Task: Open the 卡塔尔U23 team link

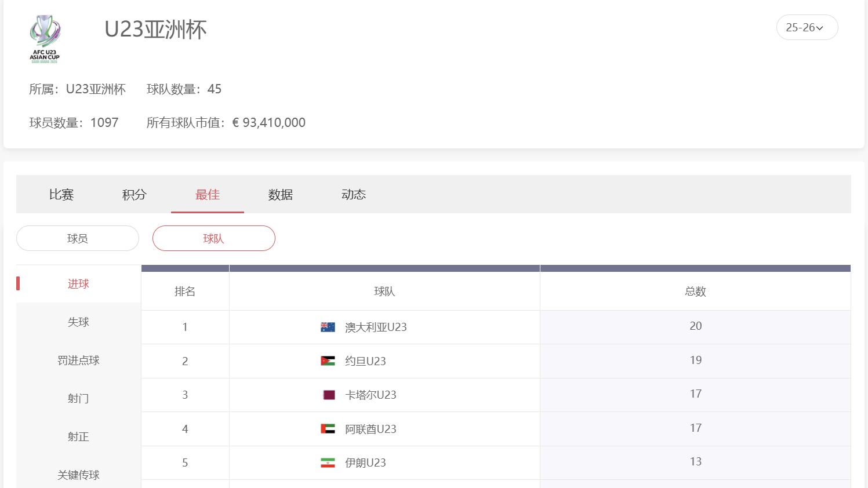Action: tap(371, 395)
